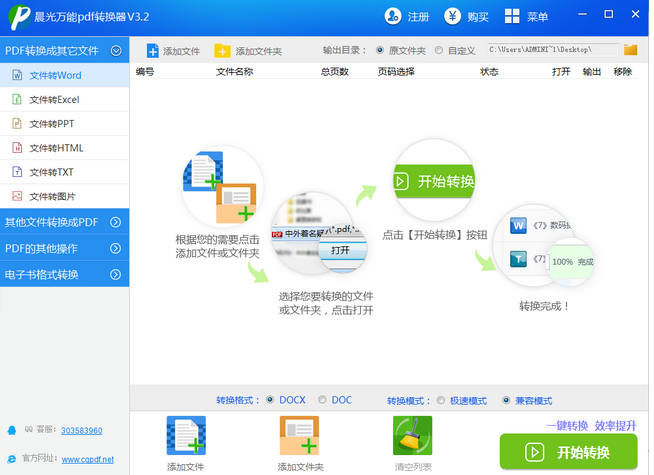This screenshot has width=654, height=475.
Task: Click the large bottom 添加文件 icon
Action: tap(186, 435)
